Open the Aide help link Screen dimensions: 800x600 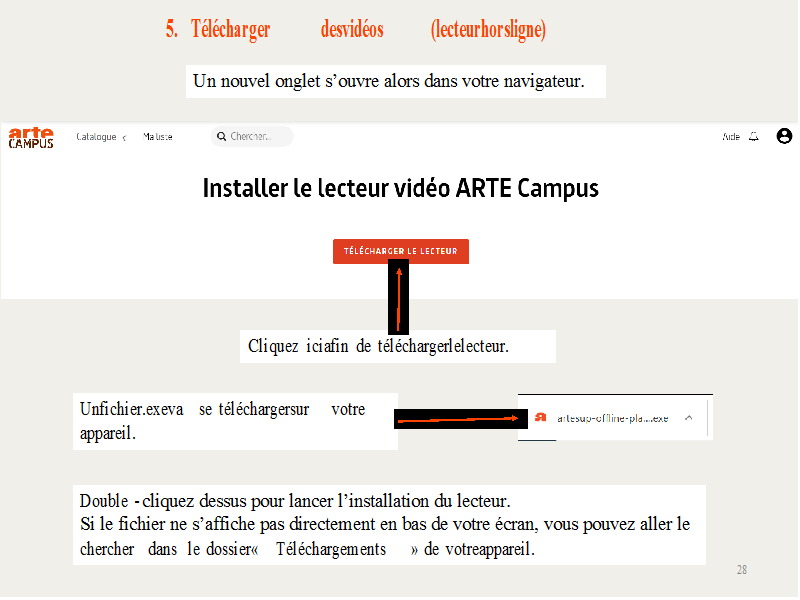pyautogui.click(x=731, y=137)
